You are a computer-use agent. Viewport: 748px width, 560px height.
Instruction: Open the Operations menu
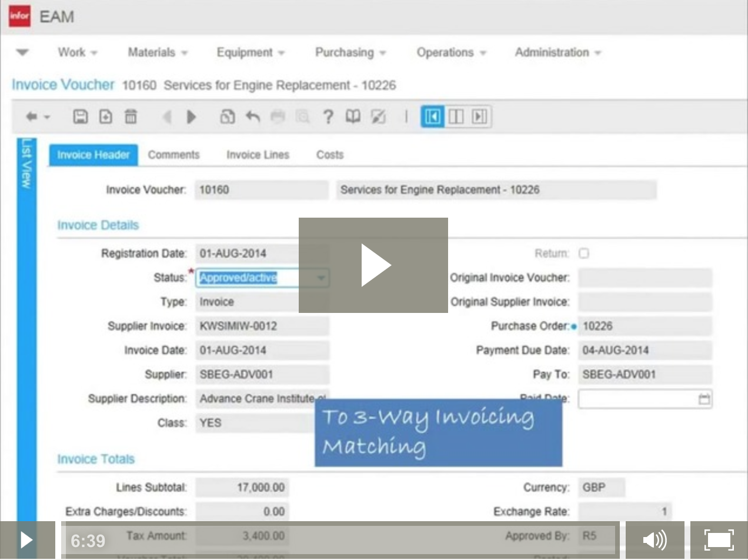(x=452, y=52)
